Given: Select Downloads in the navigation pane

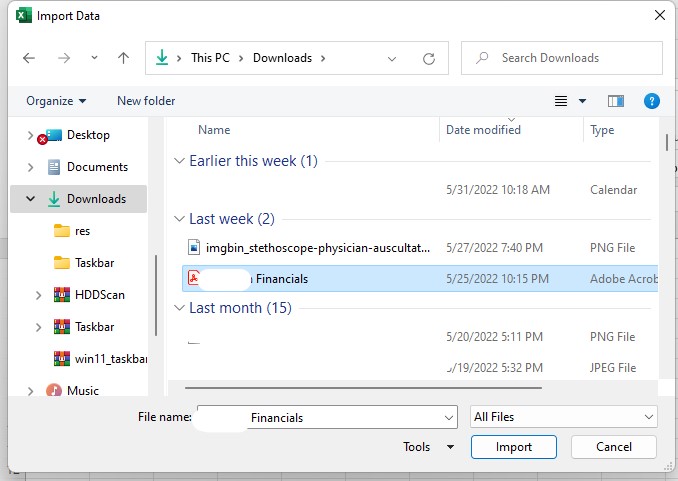Looking at the screenshot, I should (x=96, y=199).
